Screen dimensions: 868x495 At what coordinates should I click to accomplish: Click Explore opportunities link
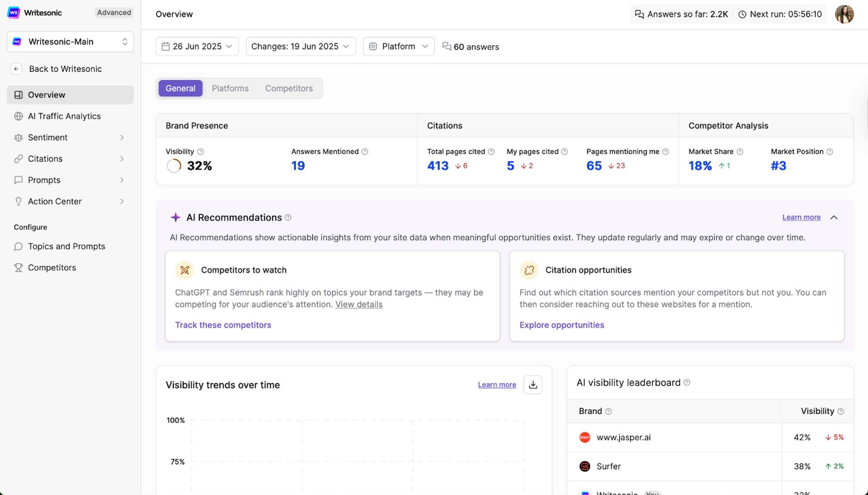[561, 325]
